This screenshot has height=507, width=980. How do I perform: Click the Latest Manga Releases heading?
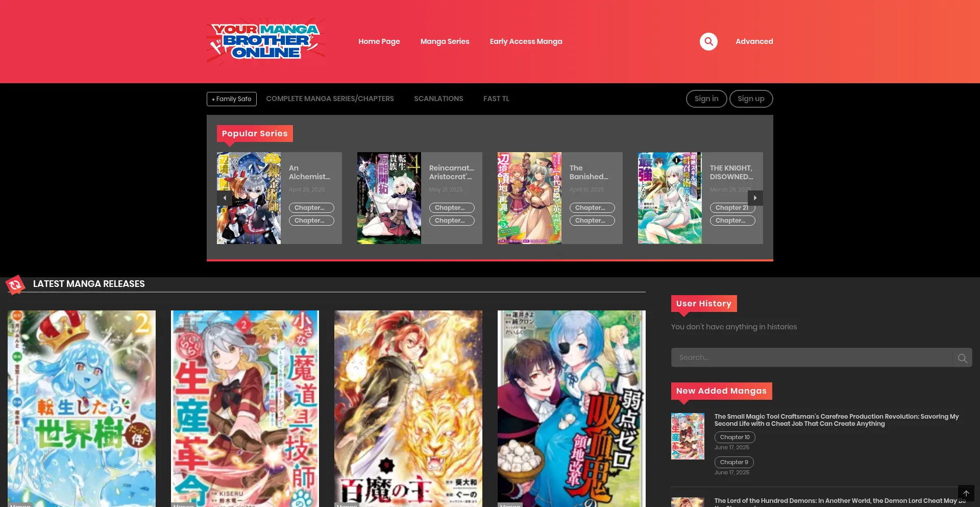89,284
